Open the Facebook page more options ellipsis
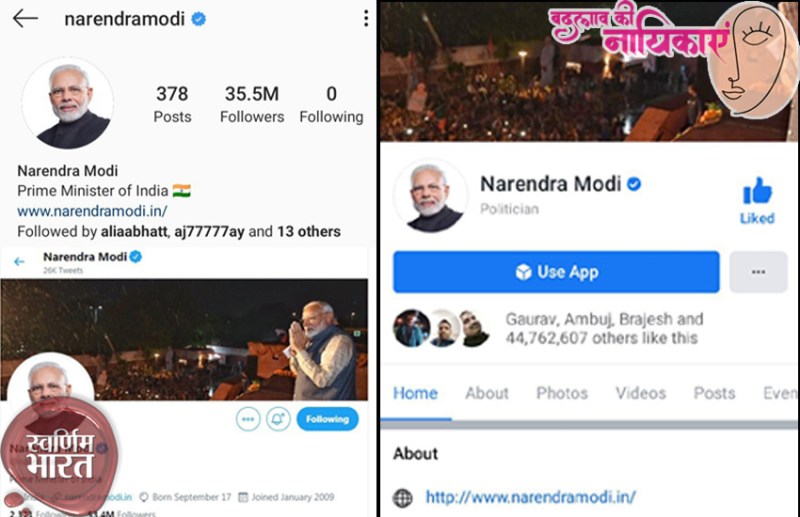 point(758,272)
